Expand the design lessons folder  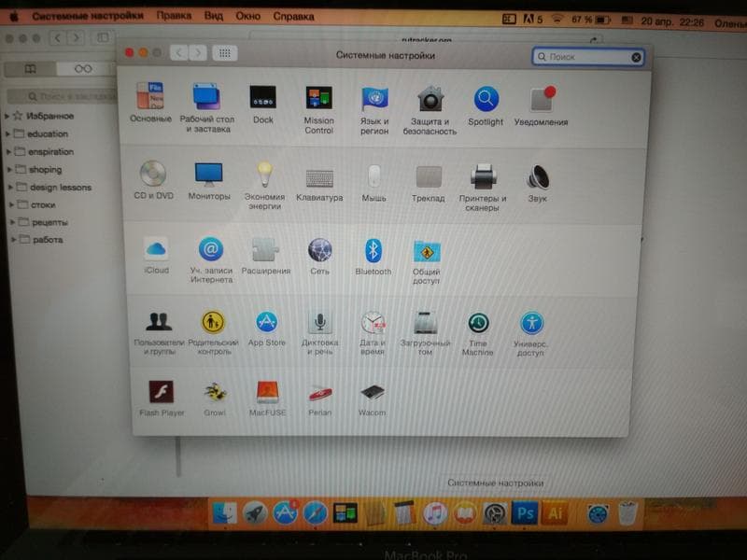tap(10, 188)
